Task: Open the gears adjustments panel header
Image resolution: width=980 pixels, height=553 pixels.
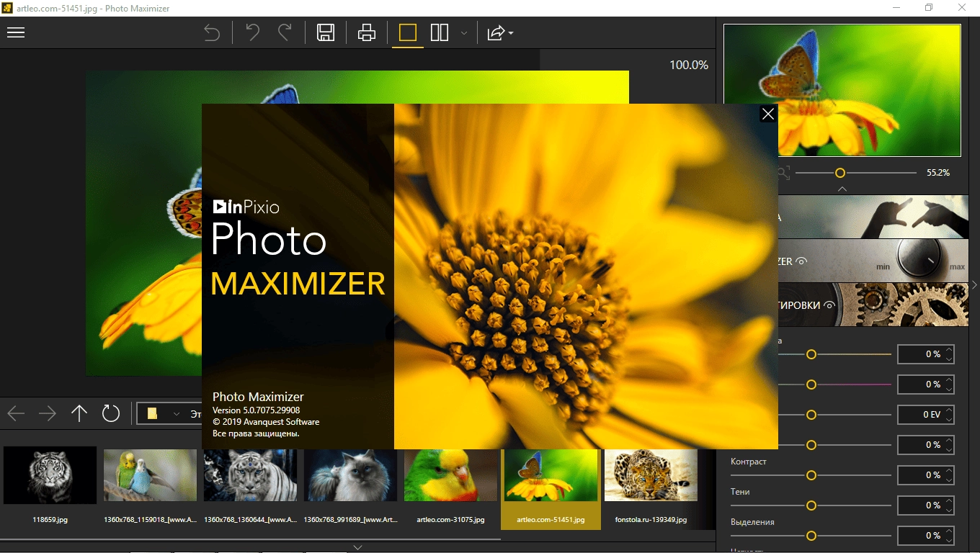Action: click(x=873, y=305)
